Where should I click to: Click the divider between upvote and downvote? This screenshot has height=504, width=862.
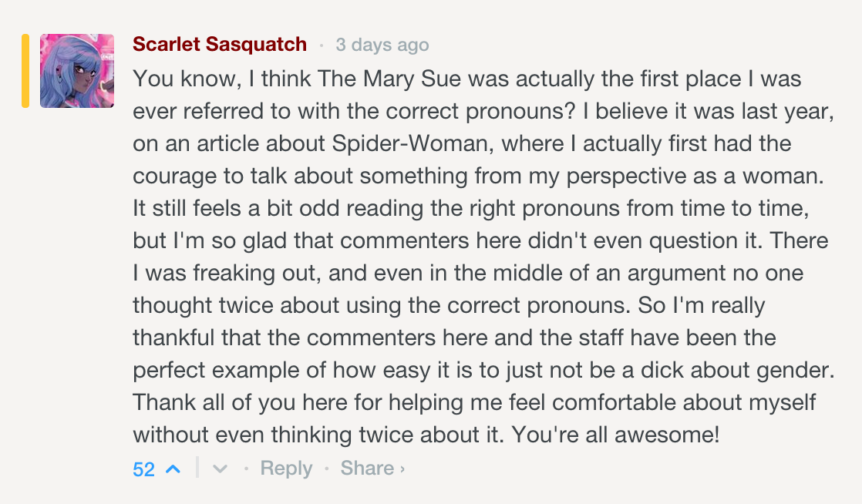(197, 468)
